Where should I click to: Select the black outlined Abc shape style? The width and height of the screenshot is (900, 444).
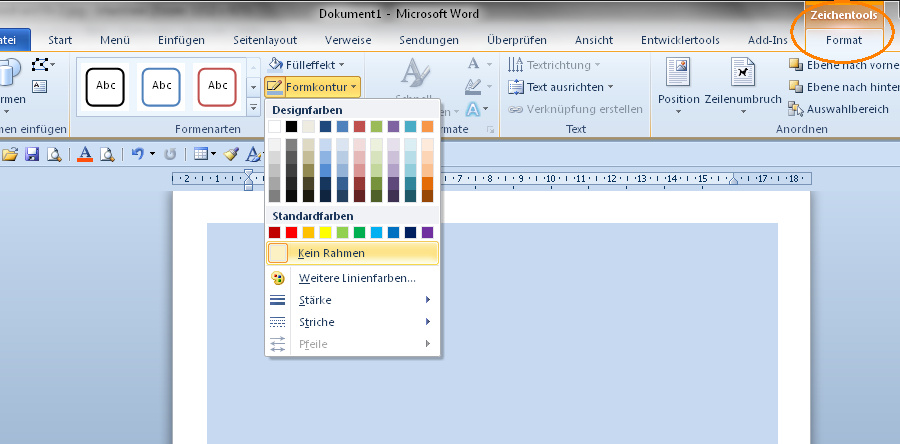(x=104, y=87)
